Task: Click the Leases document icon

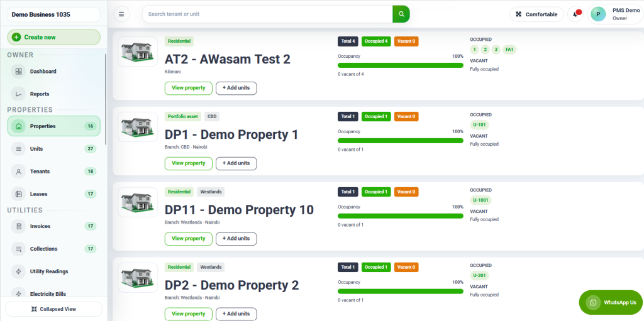Action: point(18,193)
